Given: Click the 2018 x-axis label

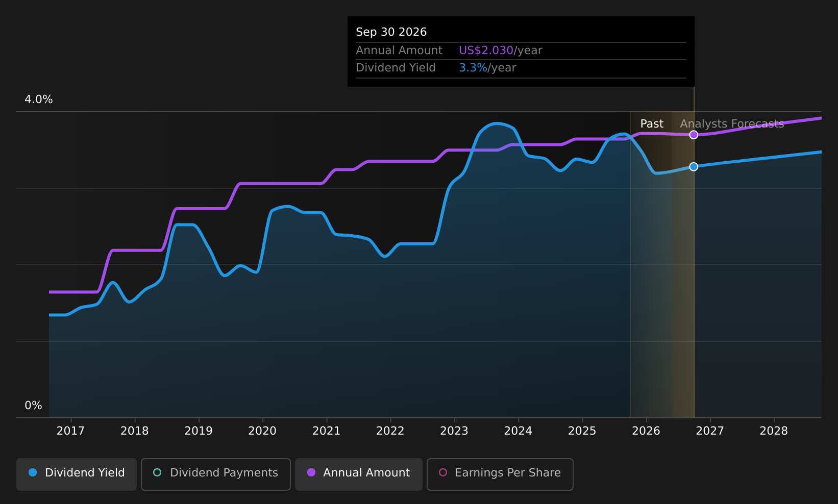Looking at the screenshot, I should [x=134, y=431].
